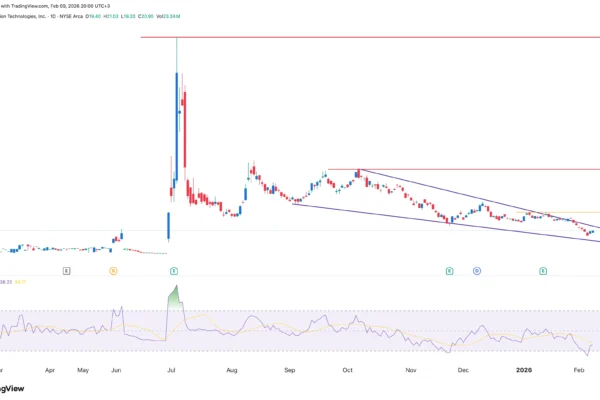Click the upper purple descending trendline
The height and width of the screenshot is (400, 600).
point(450,195)
